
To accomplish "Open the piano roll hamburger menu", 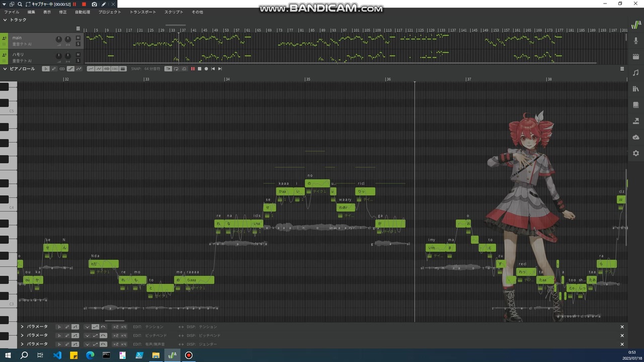I will (x=622, y=69).
